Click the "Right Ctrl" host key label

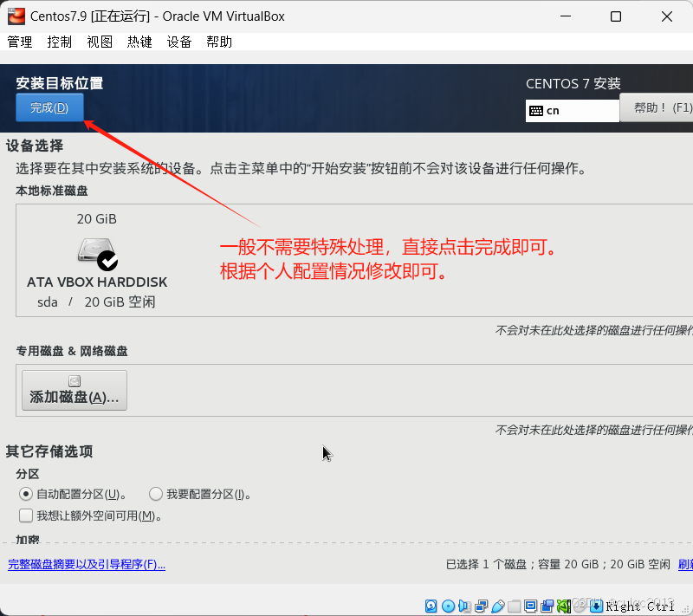coord(640,606)
